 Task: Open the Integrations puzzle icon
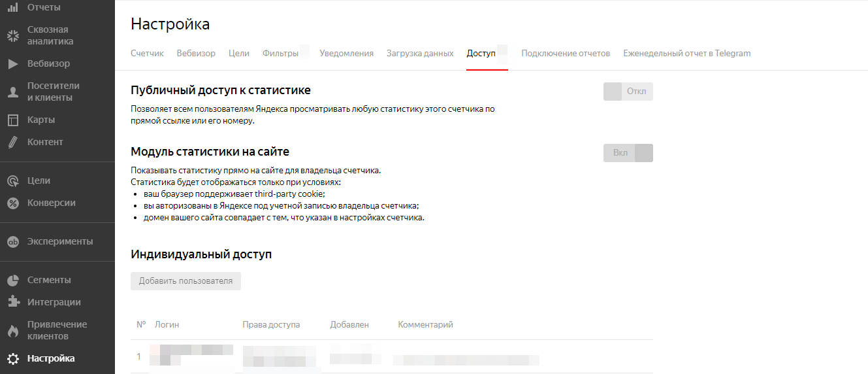[12, 302]
